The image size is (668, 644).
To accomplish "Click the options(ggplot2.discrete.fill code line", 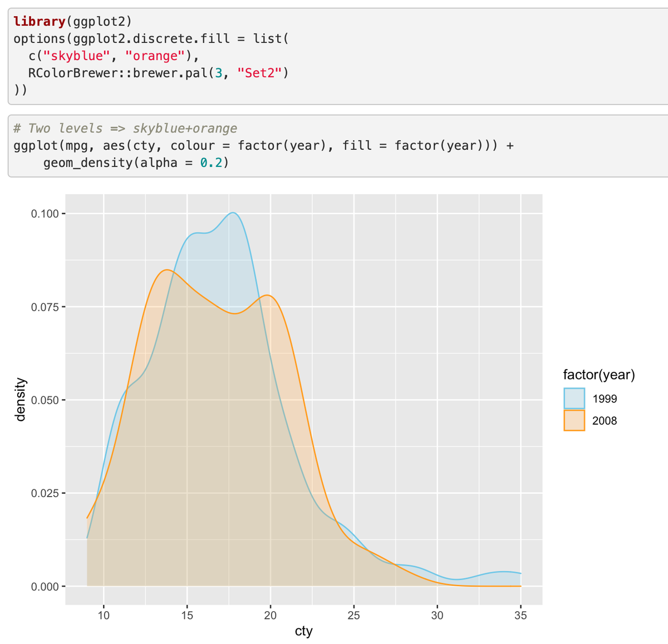I will (151, 39).
